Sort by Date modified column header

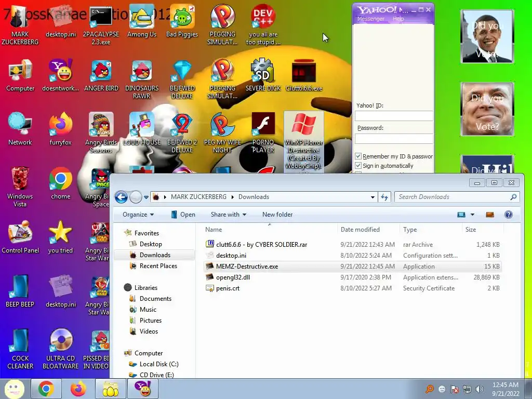(x=368, y=229)
